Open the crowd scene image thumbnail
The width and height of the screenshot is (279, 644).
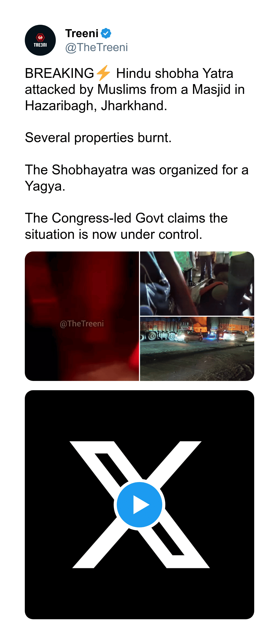click(x=197, y=283)
